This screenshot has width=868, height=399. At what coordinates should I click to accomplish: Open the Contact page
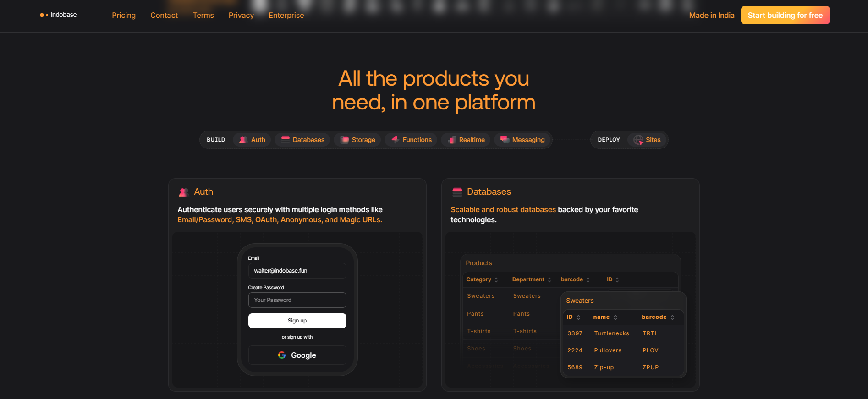pyautogui.click(x=164, y=15)
